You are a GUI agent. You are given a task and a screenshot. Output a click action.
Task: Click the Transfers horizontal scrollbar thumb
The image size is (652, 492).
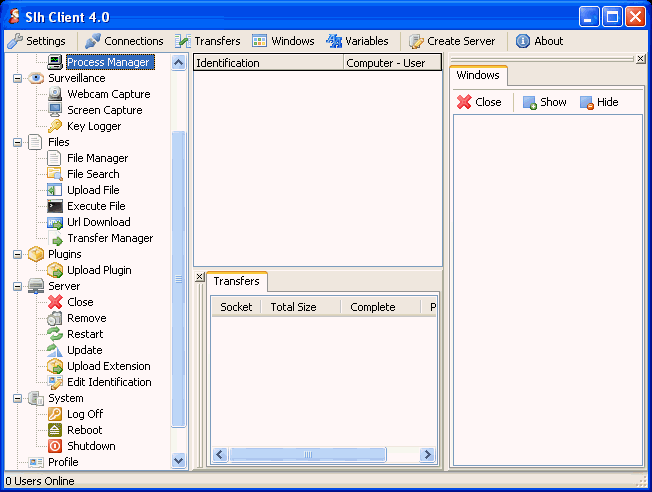(308, 455)
